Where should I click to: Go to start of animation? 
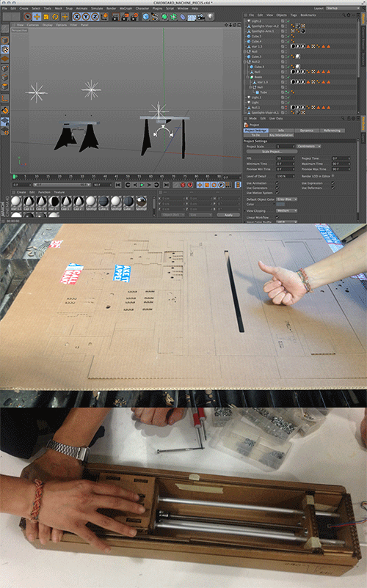[118, 185]
